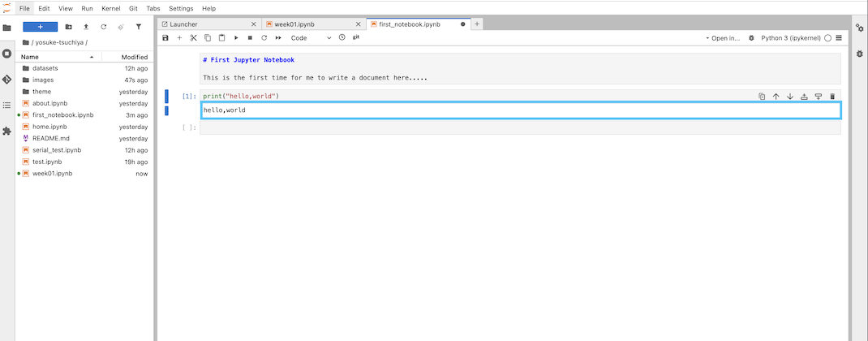Open the Git panel in the left sidebar
The image size is (868, 341).
click(x=7, y=80)
